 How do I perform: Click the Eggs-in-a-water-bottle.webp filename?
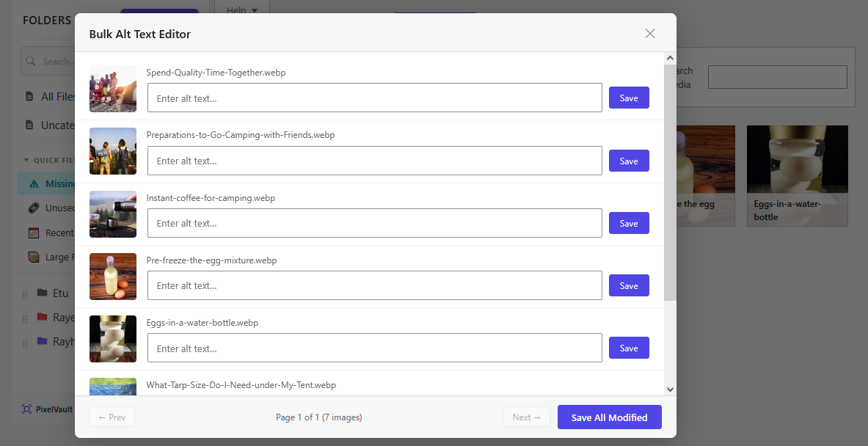(x=202, y=323)
